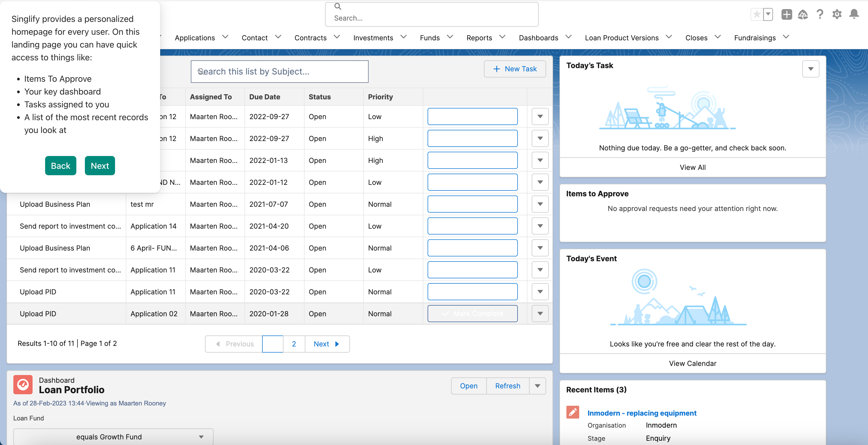Expand the Funds tab chevron

coord(450,37)
